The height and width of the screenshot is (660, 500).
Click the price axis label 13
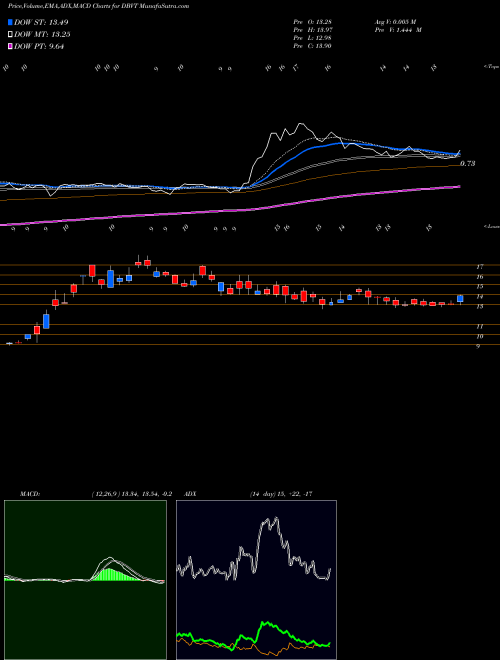tap(479, 307)
